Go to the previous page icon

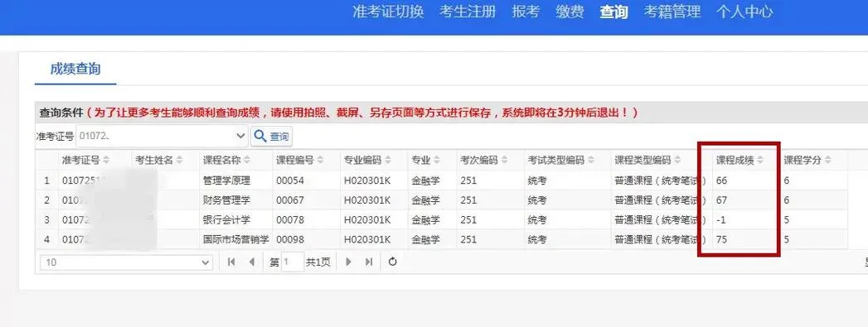tap(252, 262)
